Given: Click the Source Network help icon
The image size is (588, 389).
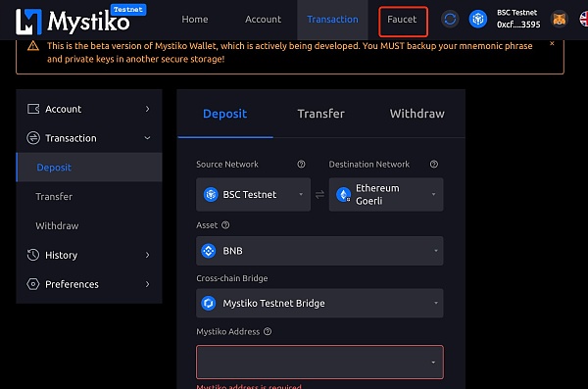Looking at the screenshot, I should click(301, 165).
